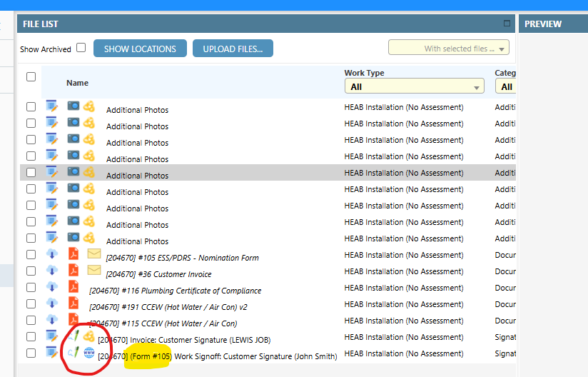
Task: Toggle the Show Archived checkbox
Action: pyautogui.click(x=81, y=48)
